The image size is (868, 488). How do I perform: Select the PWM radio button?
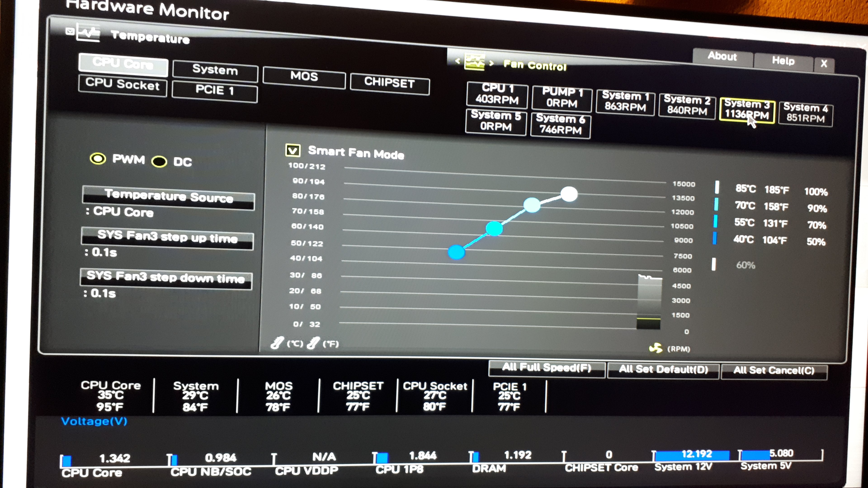98,159
